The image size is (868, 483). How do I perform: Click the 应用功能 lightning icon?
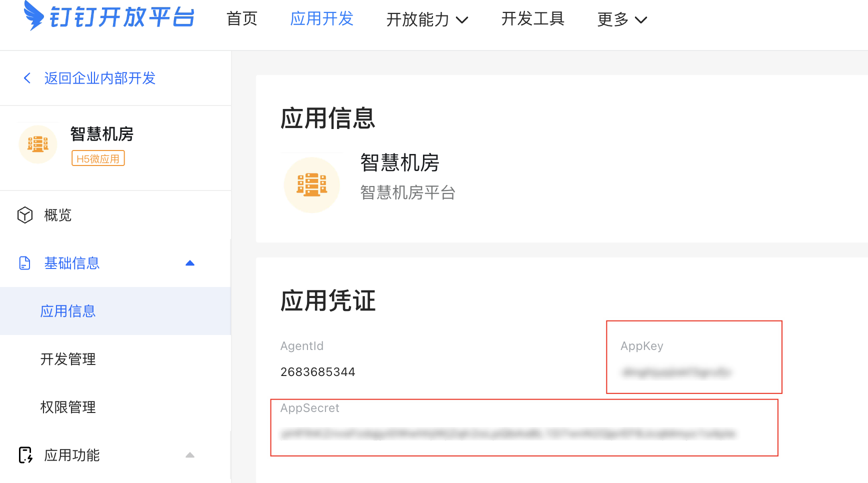25,455
